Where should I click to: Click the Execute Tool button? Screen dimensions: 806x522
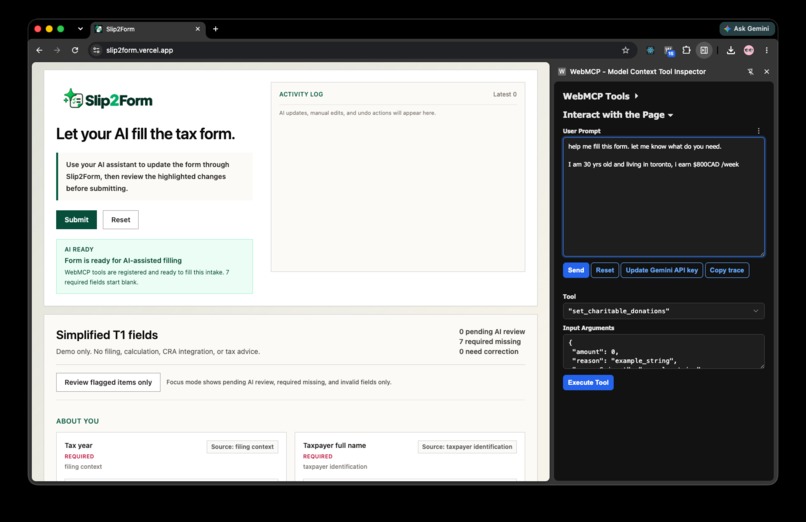[x=588, y=383]
